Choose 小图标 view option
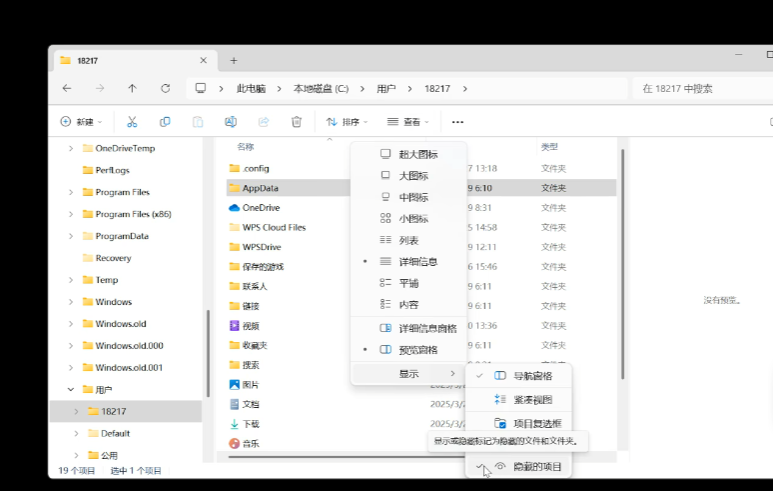Viewport: 773px width, 491px height. pos(409,218)
